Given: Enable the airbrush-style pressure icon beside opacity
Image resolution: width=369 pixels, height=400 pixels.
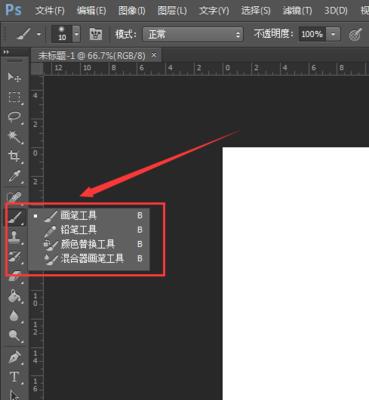Looking at the screenshot, I should click(x=355, y=34).
